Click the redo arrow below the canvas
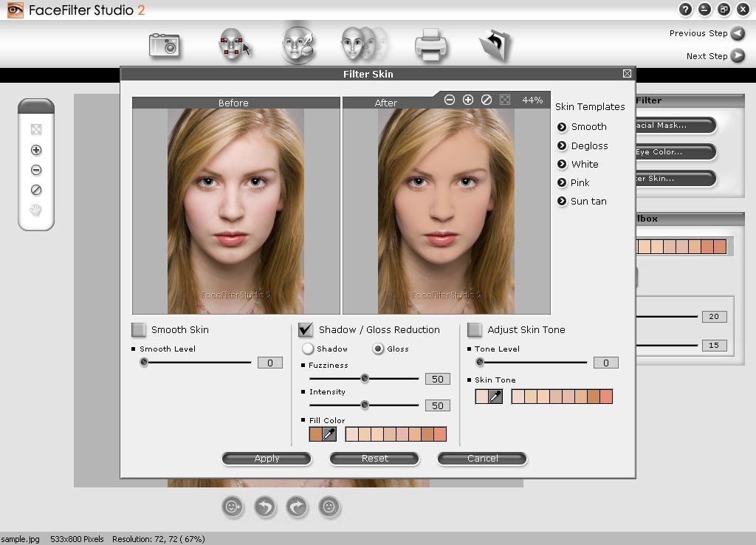 point(297,507)
